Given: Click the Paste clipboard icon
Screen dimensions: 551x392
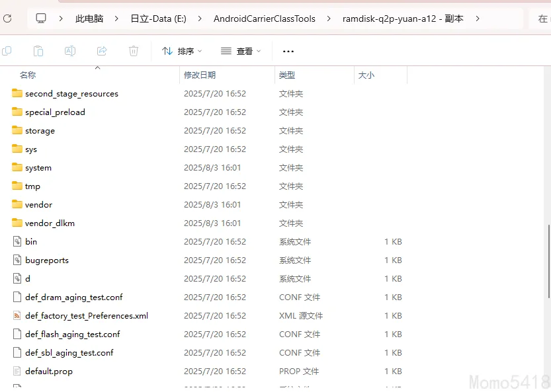Looking at the screenshot, I should [x=38, y=51].
